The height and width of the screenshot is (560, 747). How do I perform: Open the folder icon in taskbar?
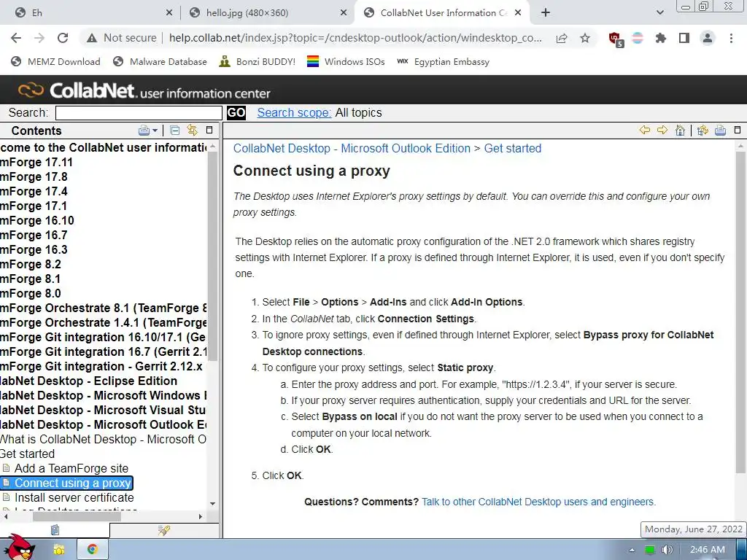[x=59, y=550]
